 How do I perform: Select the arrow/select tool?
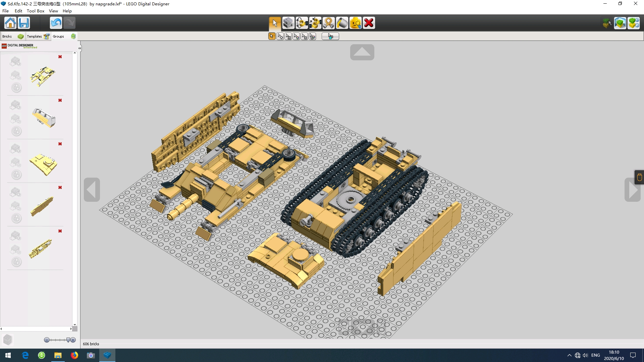point(274,22)
